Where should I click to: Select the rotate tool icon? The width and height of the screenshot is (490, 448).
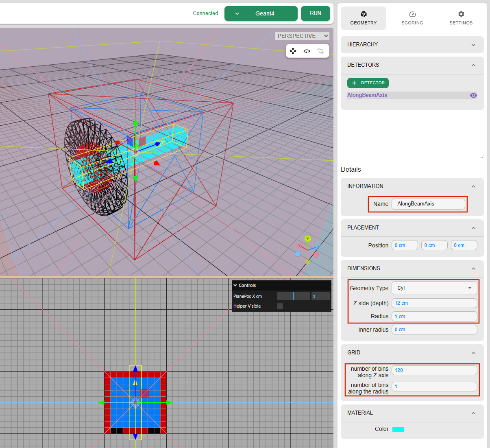pos(307,51)
